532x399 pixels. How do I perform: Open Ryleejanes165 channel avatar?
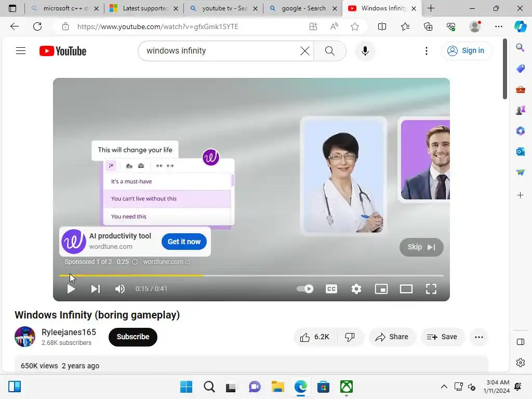point(25,337)
